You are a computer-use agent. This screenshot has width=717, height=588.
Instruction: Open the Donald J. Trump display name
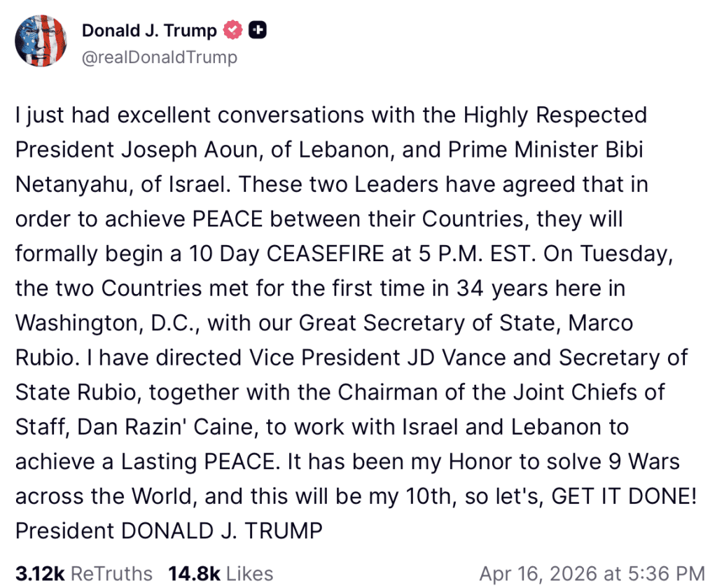coord(149,31)
